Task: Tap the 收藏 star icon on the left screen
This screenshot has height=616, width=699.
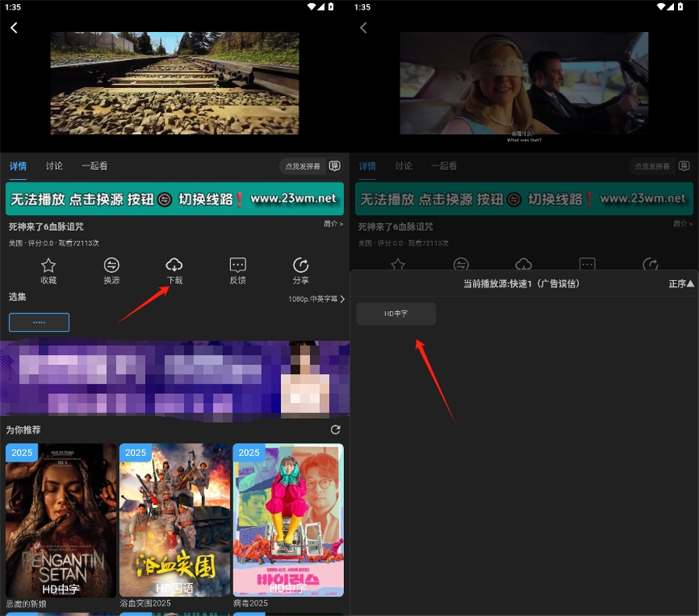Action: tap(48, 266)
